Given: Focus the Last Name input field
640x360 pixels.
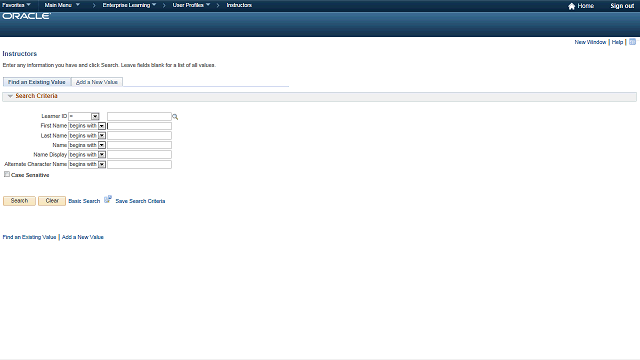Looking at the screenshot, I should 139,136.
